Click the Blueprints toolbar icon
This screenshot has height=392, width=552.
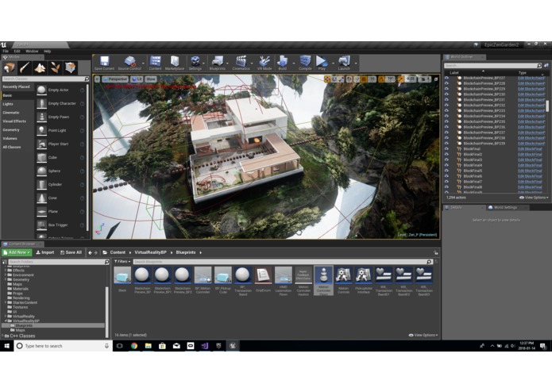tap(217, 63)
